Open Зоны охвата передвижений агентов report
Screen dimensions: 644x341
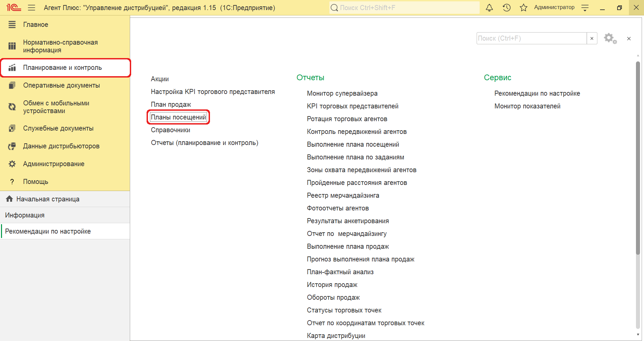click(x=362, y=170)
